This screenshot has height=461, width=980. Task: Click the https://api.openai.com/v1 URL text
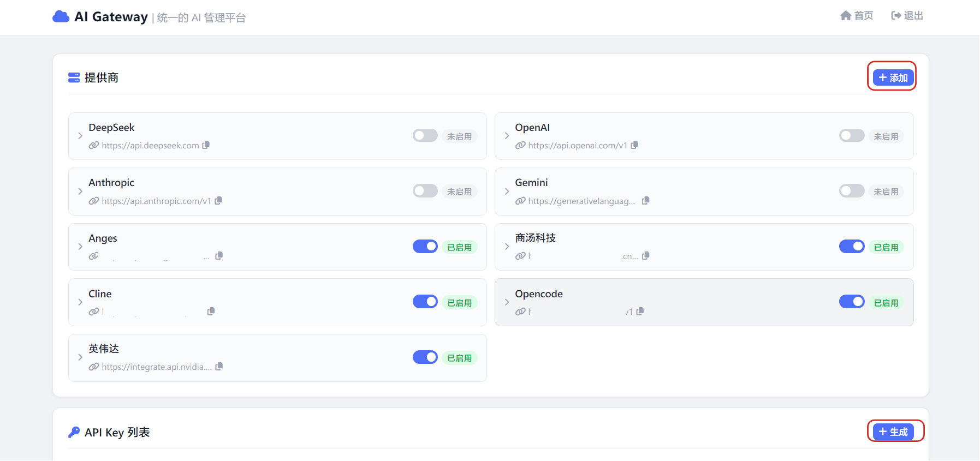tap(578, 146)
